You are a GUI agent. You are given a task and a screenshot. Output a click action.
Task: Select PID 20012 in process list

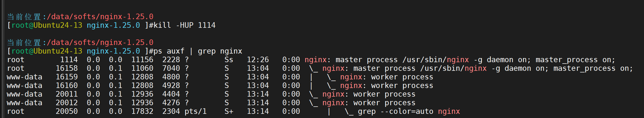pos(67,103)
